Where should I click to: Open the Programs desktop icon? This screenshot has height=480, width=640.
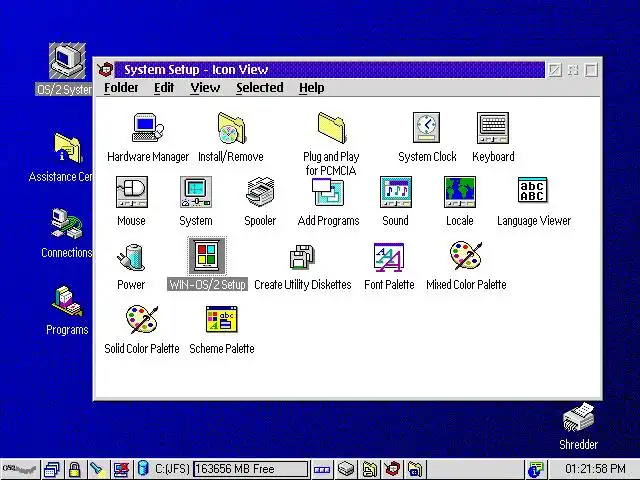tap(67, 301)
